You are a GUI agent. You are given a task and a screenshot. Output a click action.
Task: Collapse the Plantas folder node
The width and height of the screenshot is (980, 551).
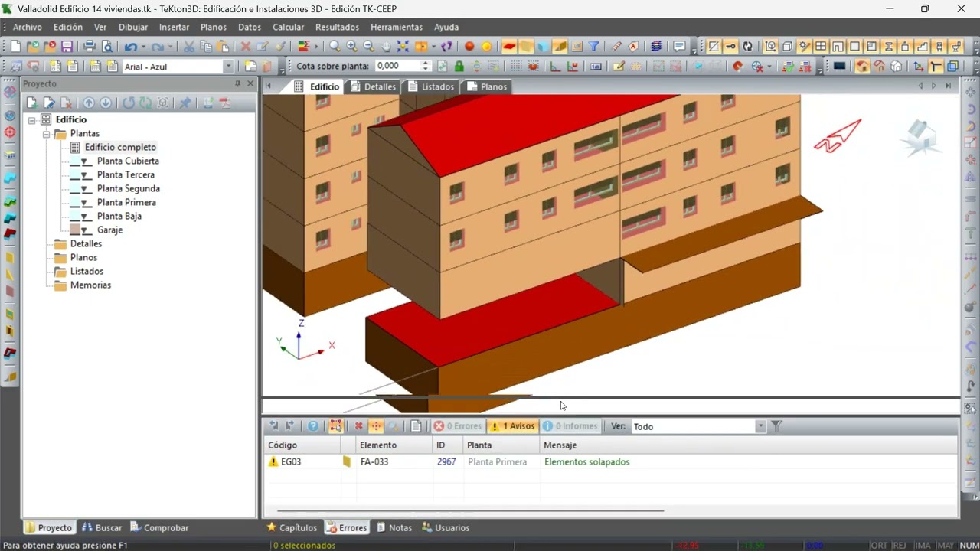pos(46,133)
